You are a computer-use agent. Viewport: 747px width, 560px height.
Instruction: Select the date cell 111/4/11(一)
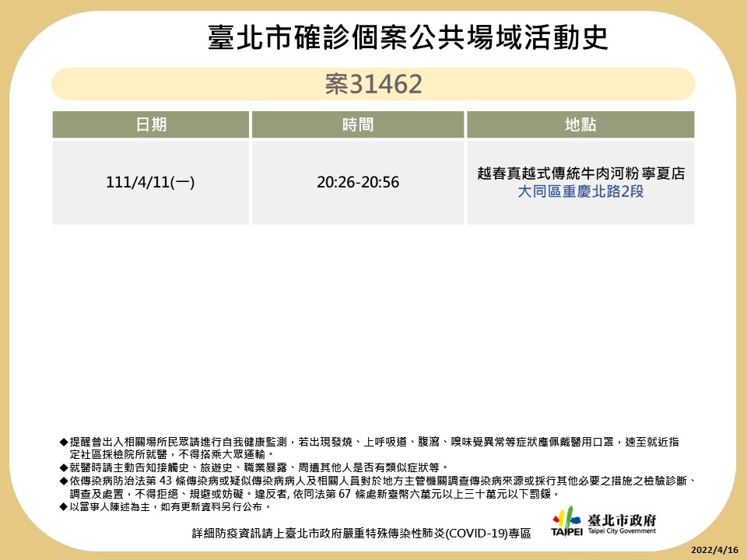[150, 182]
